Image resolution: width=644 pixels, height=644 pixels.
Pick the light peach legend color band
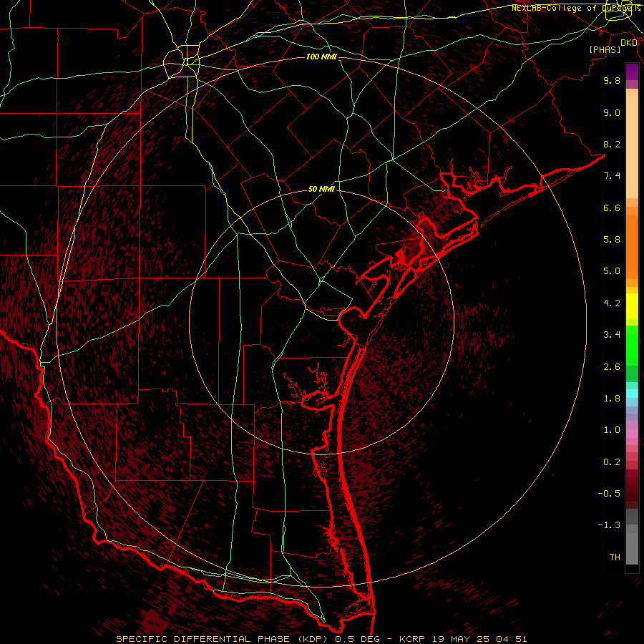(x=632, y=147)
